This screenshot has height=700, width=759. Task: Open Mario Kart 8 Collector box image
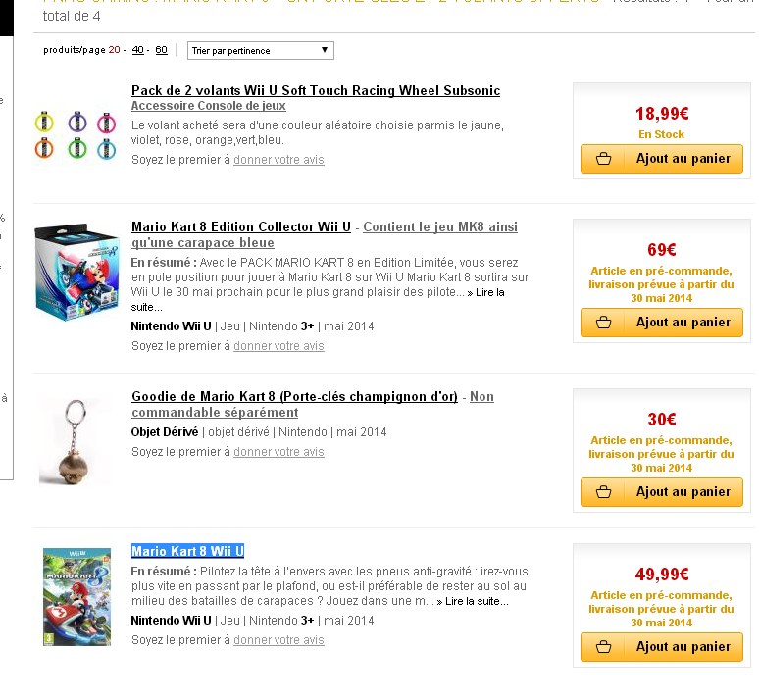[x=76, y=271]
